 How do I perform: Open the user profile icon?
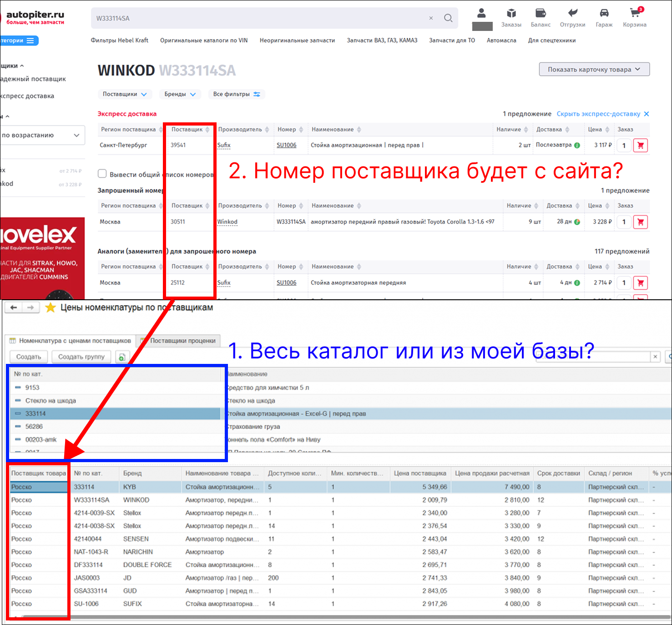click(481, 13)
